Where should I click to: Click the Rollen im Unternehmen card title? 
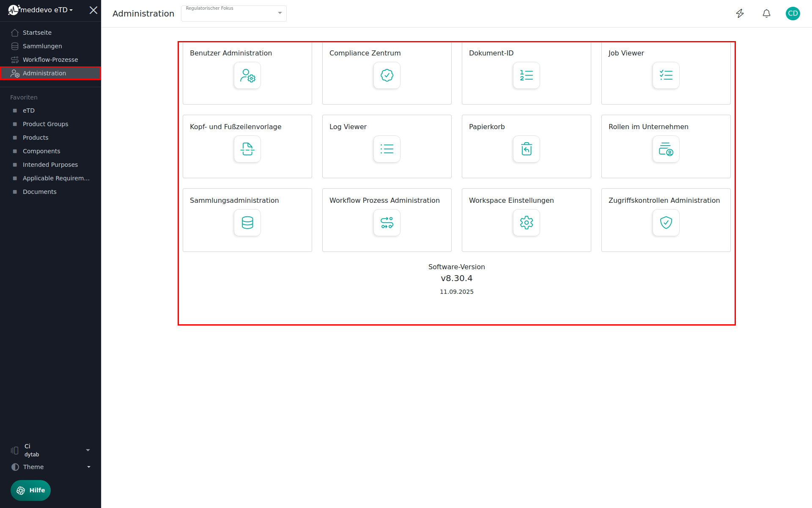coord(648,127)
